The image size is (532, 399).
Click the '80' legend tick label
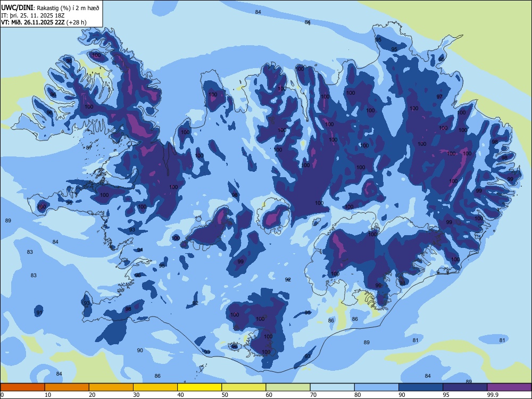click(358, 395)
